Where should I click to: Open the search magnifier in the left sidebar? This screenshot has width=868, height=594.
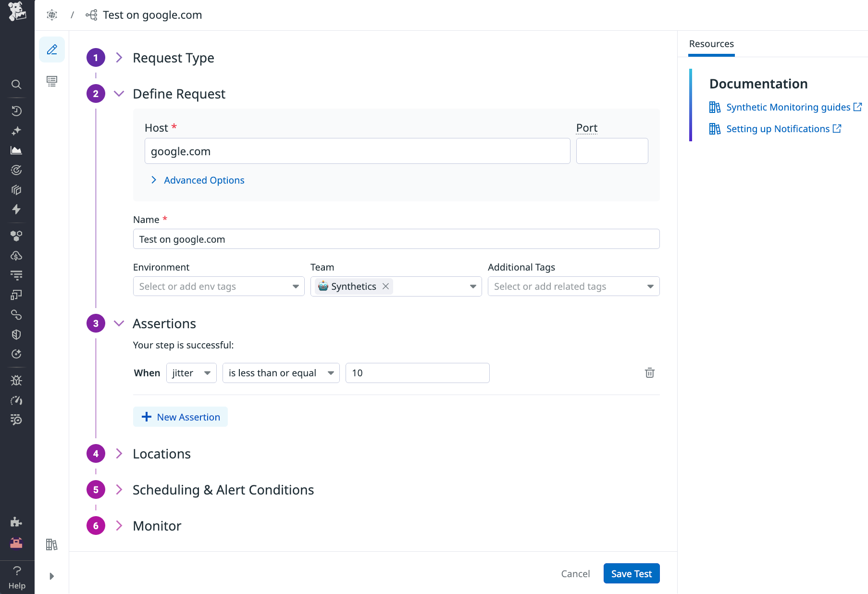click(x=16, y=85)
